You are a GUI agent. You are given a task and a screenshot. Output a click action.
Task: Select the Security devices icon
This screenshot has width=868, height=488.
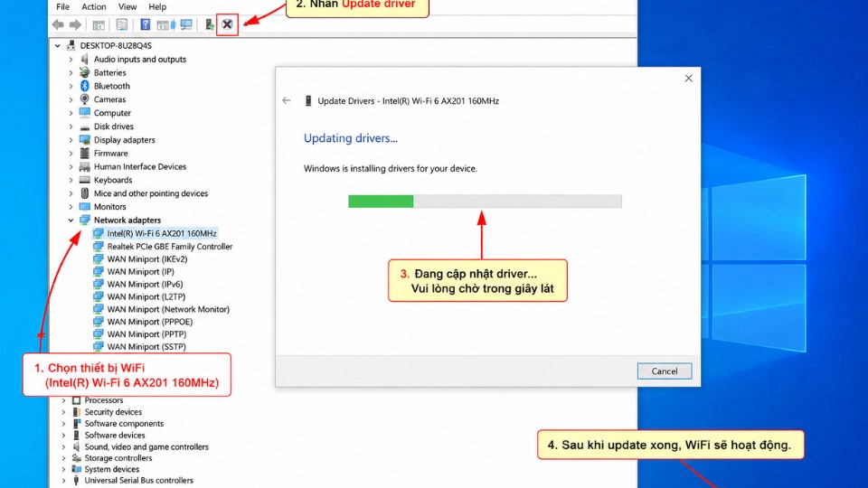pos(76,412)
